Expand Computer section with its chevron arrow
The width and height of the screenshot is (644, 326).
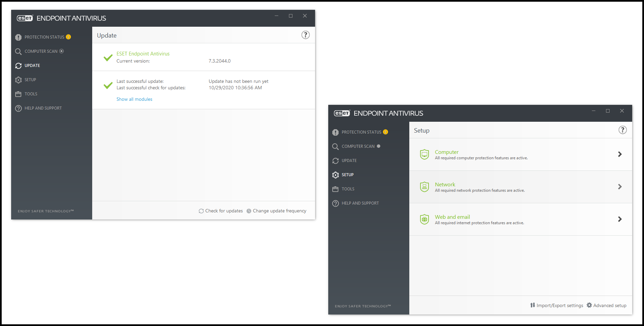(620, 154)
